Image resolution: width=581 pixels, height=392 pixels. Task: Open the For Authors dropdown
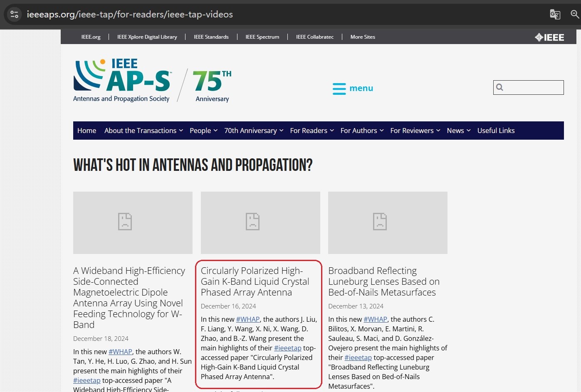(x=362, y=131)
